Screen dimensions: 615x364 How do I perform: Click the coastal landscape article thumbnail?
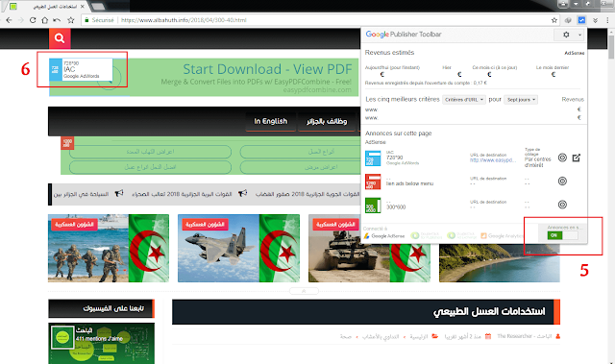pos(500,262)
